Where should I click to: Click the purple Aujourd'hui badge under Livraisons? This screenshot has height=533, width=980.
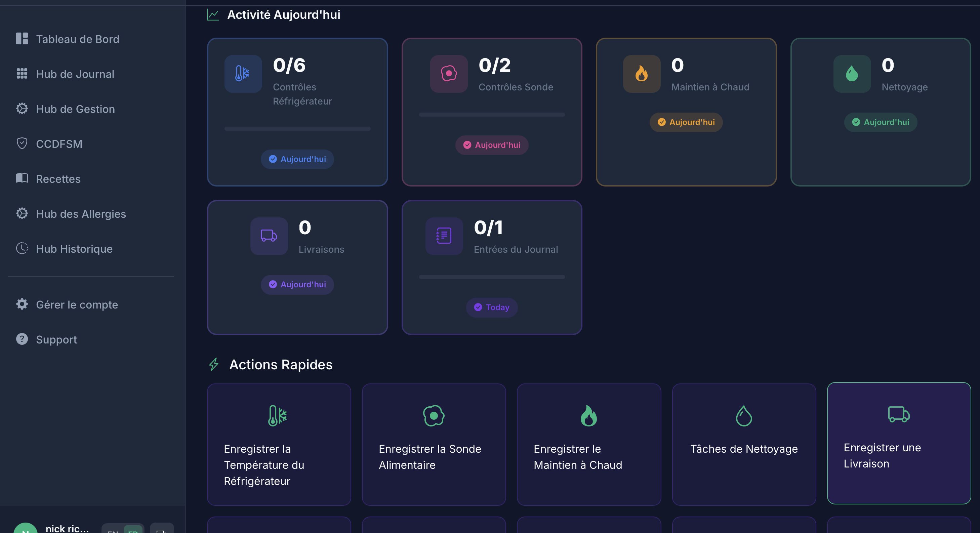click(x=297, y=285)
